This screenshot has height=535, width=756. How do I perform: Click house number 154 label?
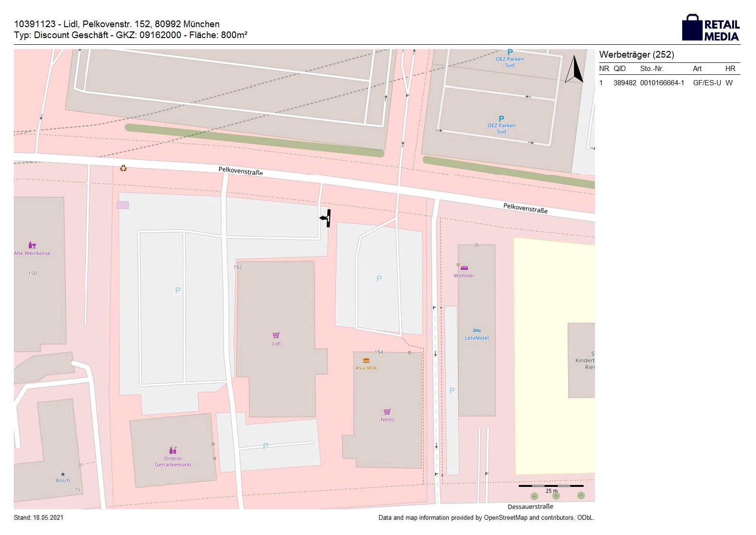[x=379, y=353]
